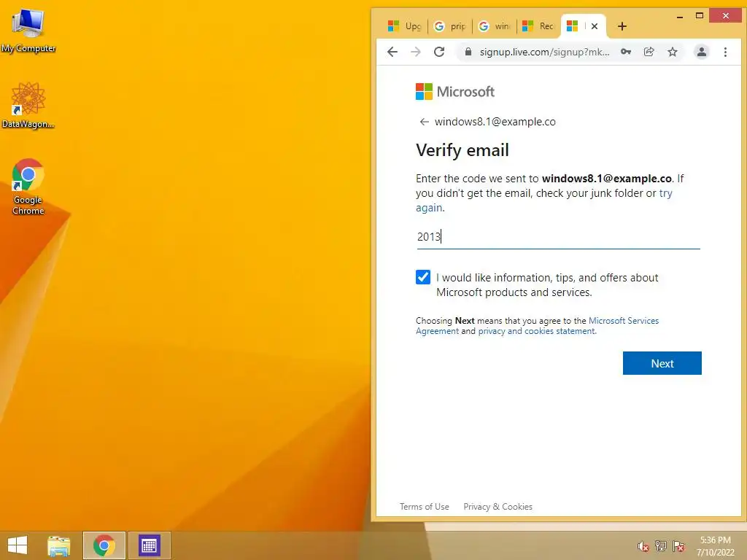Click Chrome in the taskbar
This screenshot has width=747, height=560.
click(104, 545)
